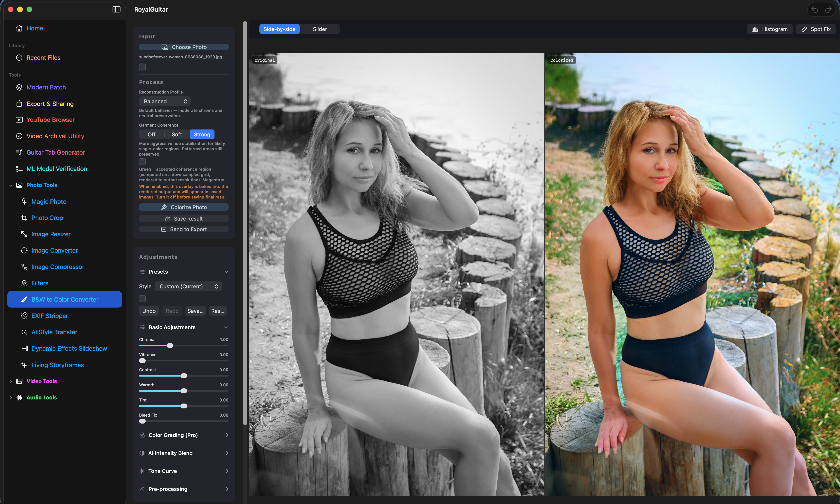Set Garment Coherence to Soft
Image resolution: width=840 pixels, height=504 pixels.
177,135
